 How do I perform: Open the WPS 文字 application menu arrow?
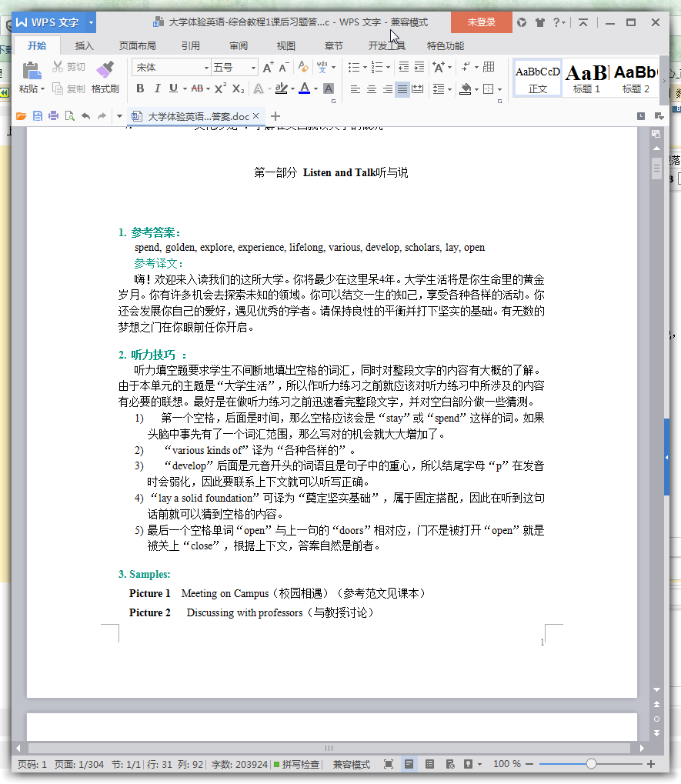(91, 22)
